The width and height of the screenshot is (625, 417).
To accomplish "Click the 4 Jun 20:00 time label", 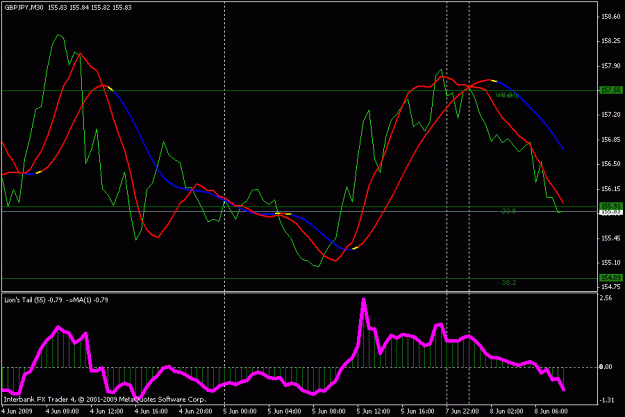I will coord(196,411).
